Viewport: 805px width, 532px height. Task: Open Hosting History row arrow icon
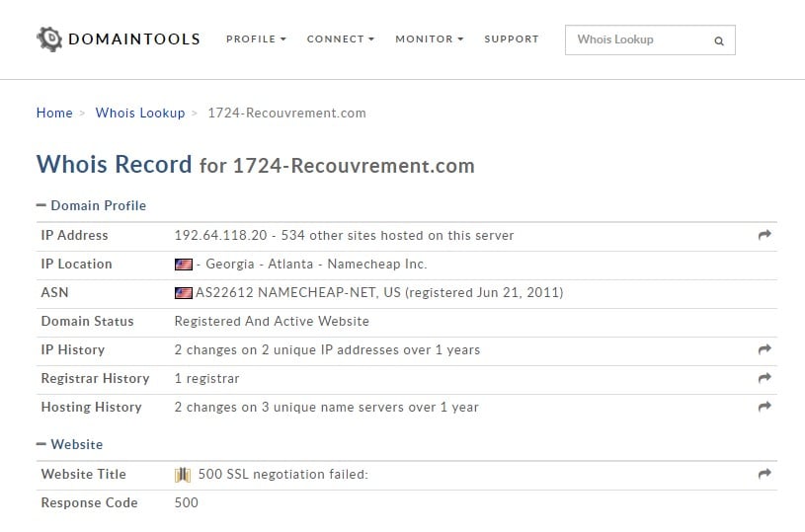(765, 407)
